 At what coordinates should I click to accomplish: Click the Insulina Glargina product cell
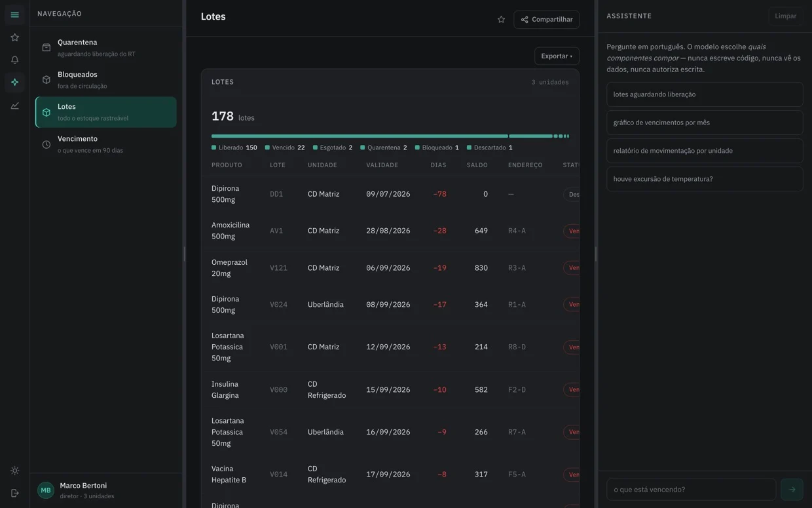(225, 390)
